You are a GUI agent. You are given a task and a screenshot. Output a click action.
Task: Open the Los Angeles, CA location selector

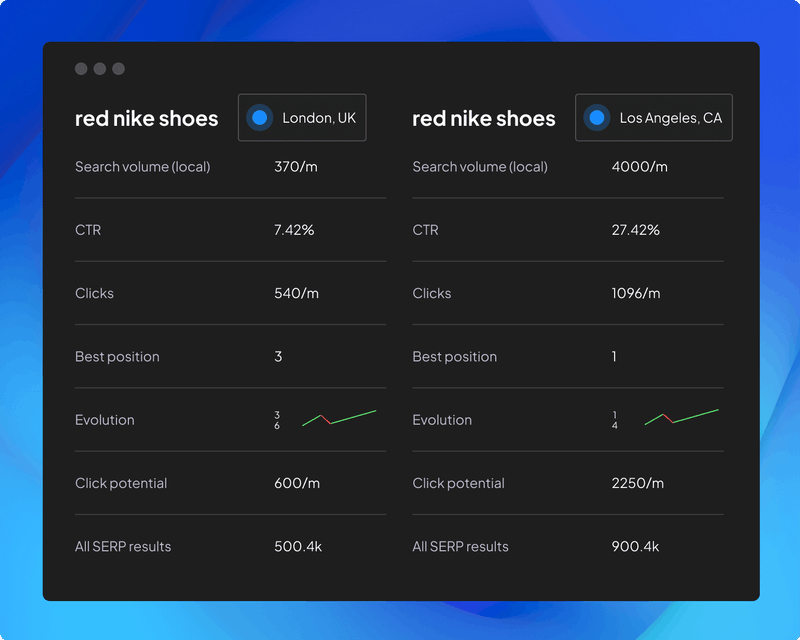654,117
